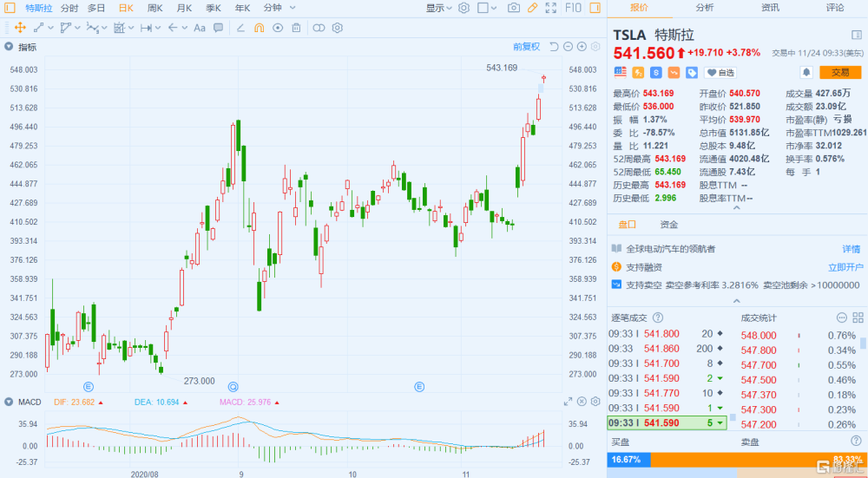
Task: Zoom in chart with plus icon
Action: [582, 47]
